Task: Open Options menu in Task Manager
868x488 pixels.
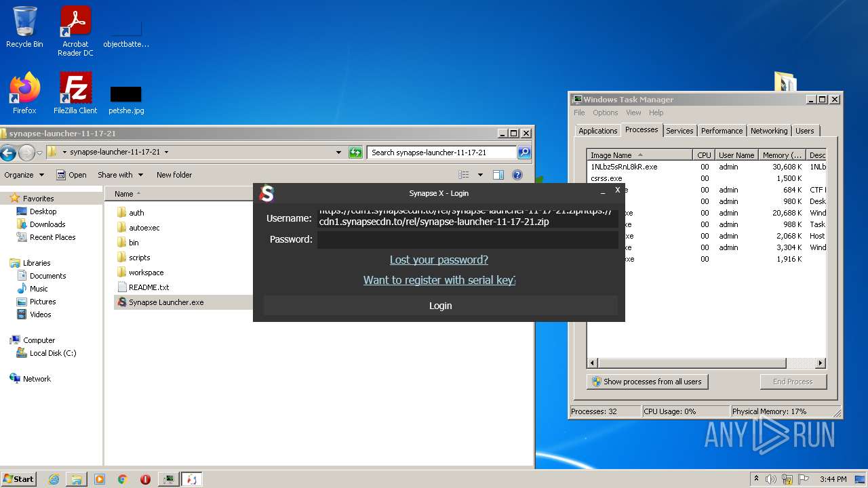Action: 605,113
